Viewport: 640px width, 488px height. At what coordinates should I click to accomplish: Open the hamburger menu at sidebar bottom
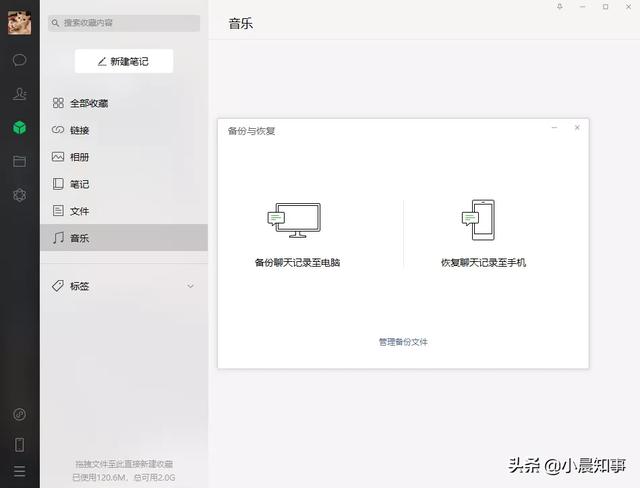click(x=20, y=471)
